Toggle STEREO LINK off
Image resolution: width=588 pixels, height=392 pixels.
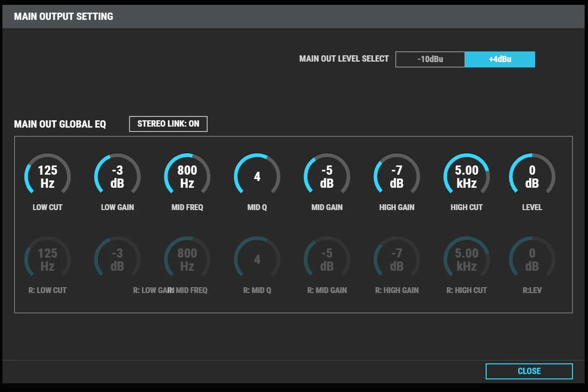pyautogui.click(x=168, y=124)
